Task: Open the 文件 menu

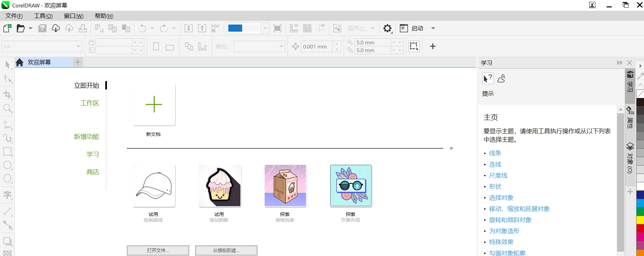Action: click(14, 16)
